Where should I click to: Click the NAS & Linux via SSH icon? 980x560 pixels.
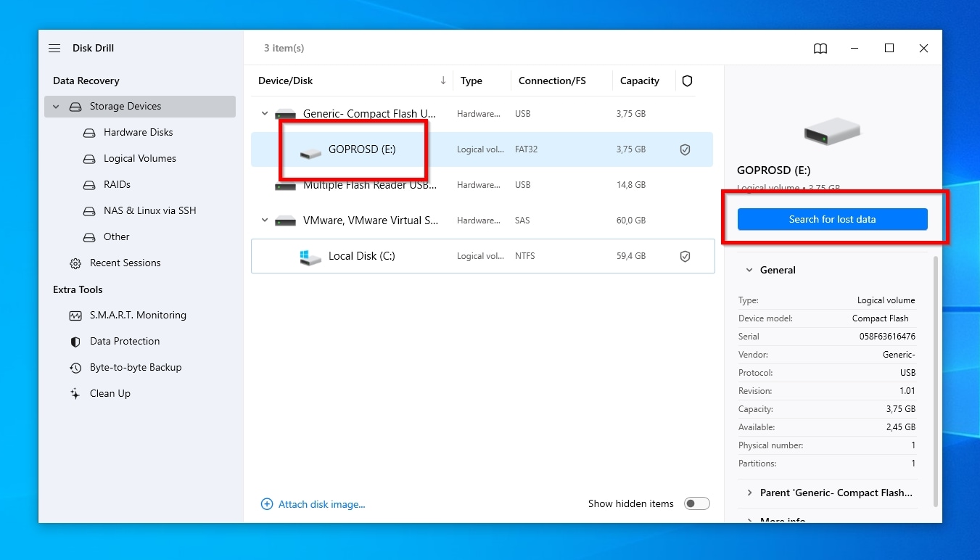pyautogui.click(x=89, y=211)
